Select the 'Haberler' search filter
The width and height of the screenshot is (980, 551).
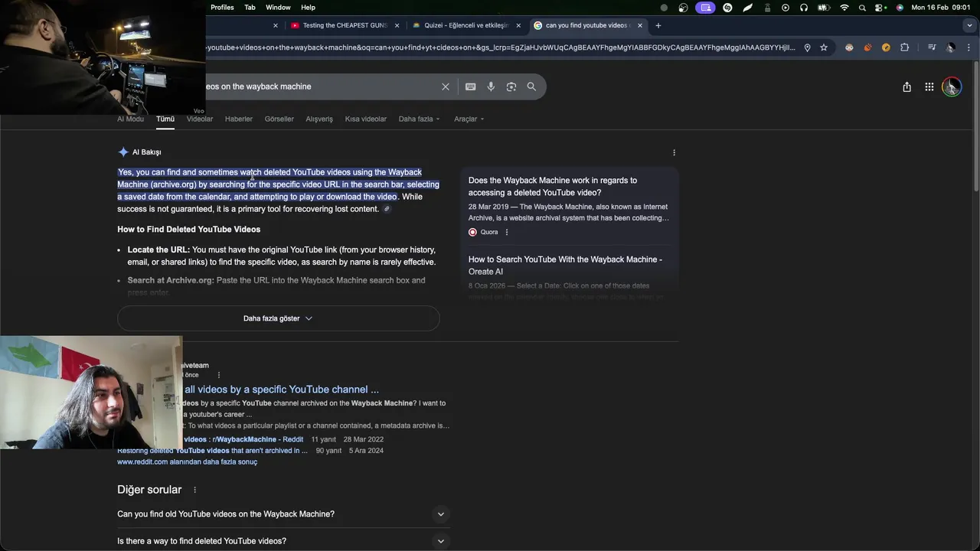239,119
